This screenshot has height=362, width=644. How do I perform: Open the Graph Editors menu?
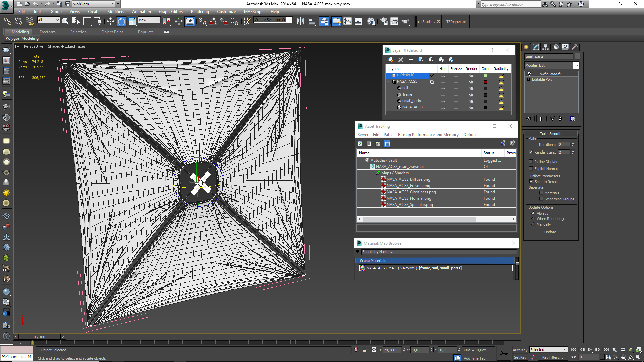171,11
